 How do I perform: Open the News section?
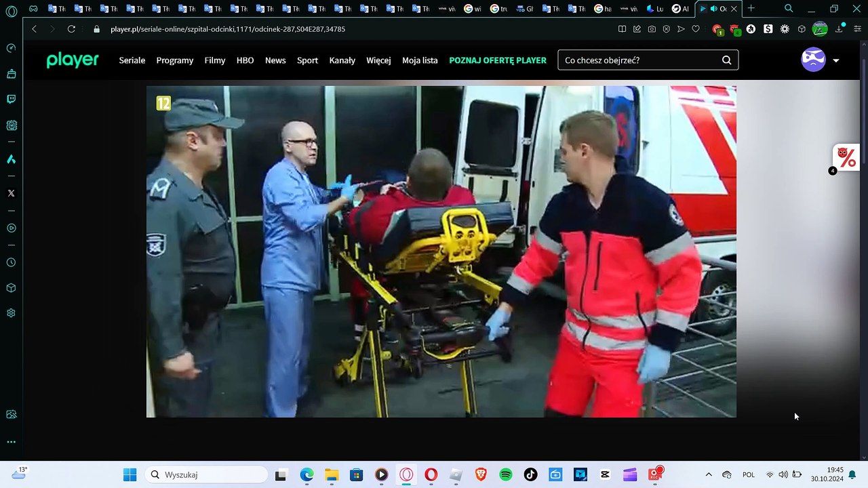click(x=275, y=60)
